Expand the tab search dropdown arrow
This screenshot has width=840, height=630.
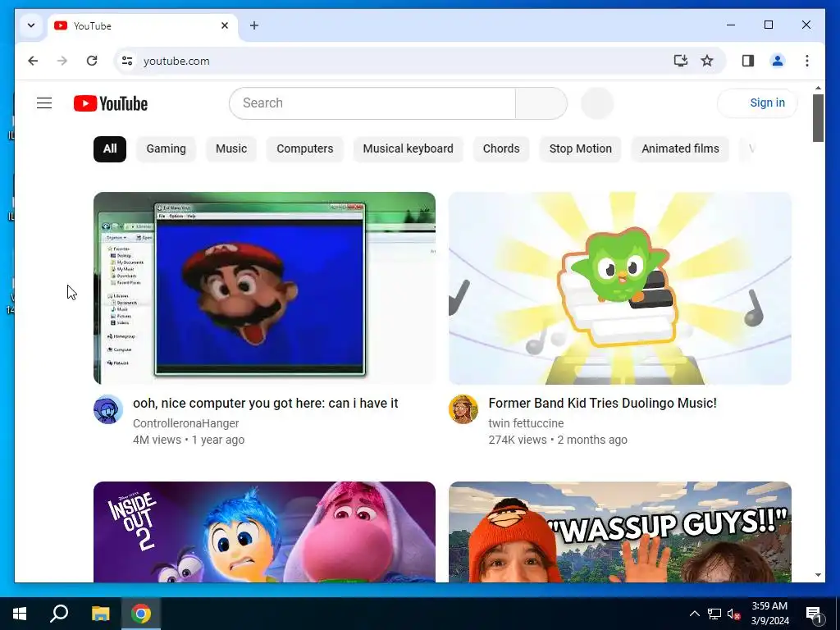tap(31, 25)
